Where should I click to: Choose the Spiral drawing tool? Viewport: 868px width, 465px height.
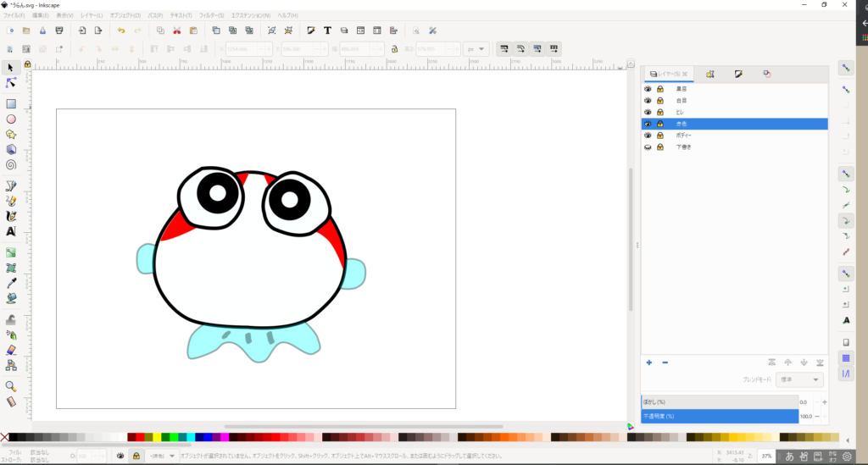coord(11,164)
